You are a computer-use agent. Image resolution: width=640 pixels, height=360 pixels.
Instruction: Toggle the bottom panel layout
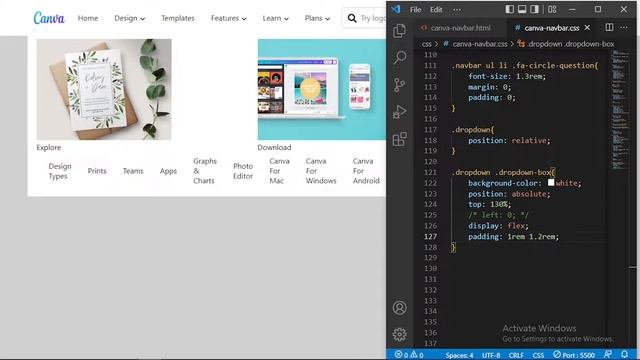tap(522, 9)
